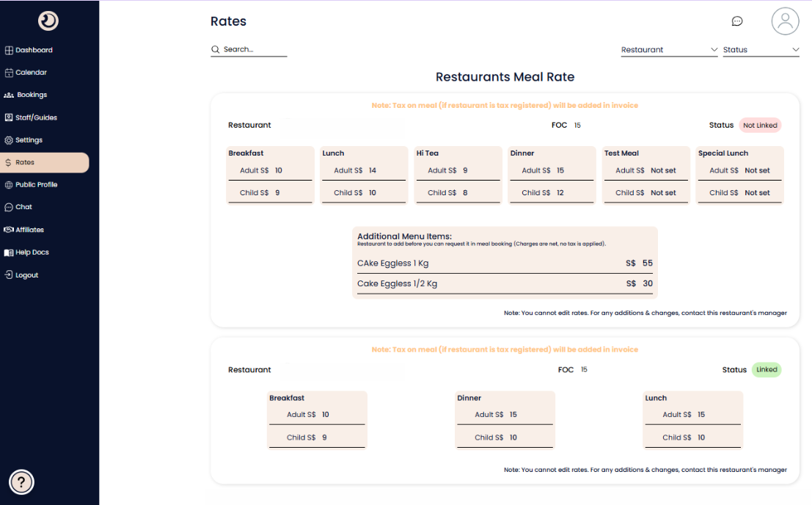Click the green Linked status badge
812x505 pixels.
coord(767,370)
